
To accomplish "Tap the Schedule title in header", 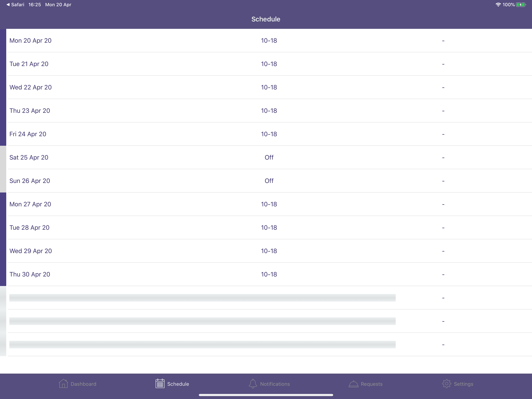I will tap(266, 19).
